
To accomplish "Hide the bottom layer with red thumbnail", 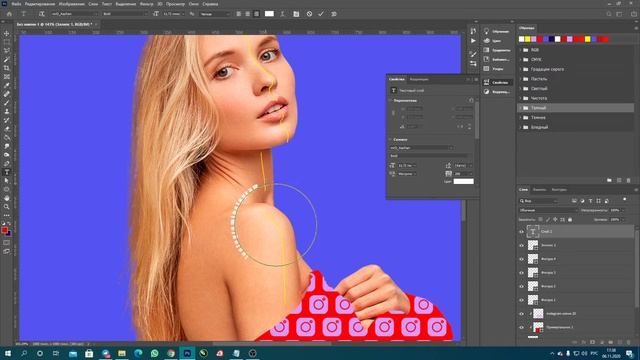I will click(x=521, y=327).
